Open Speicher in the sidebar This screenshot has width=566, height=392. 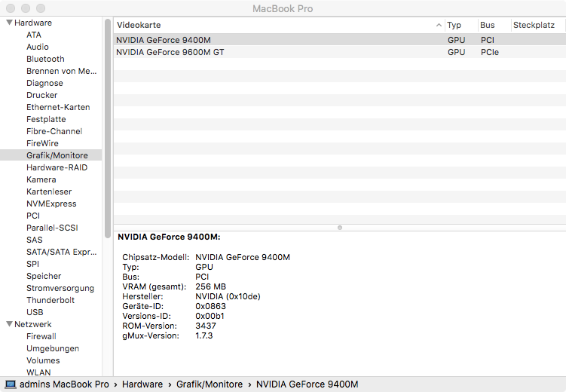[x=44, y=276]
